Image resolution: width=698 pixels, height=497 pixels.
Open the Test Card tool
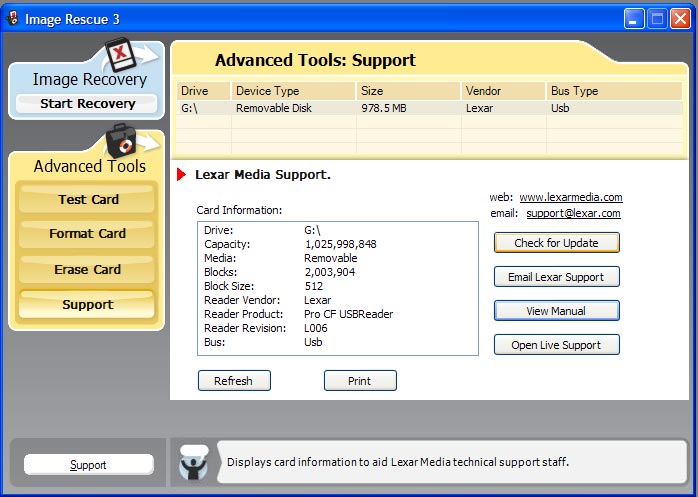click(87, 199)
